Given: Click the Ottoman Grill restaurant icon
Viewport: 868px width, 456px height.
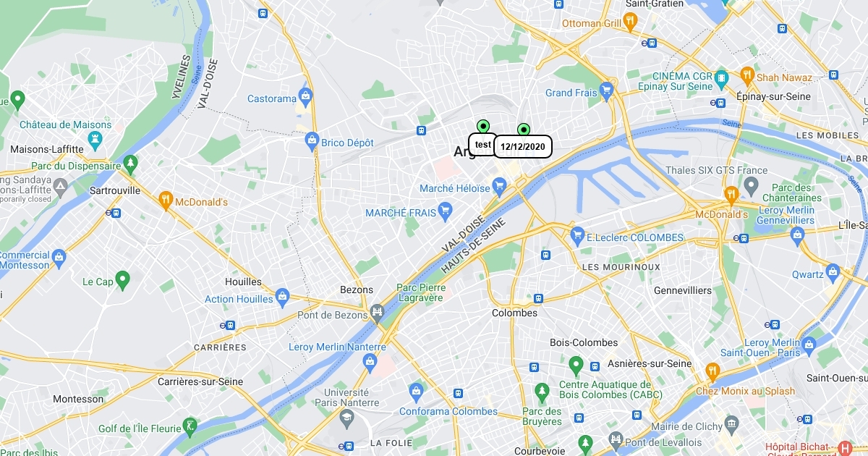Looking at the screenshot, I should point(630,20).
